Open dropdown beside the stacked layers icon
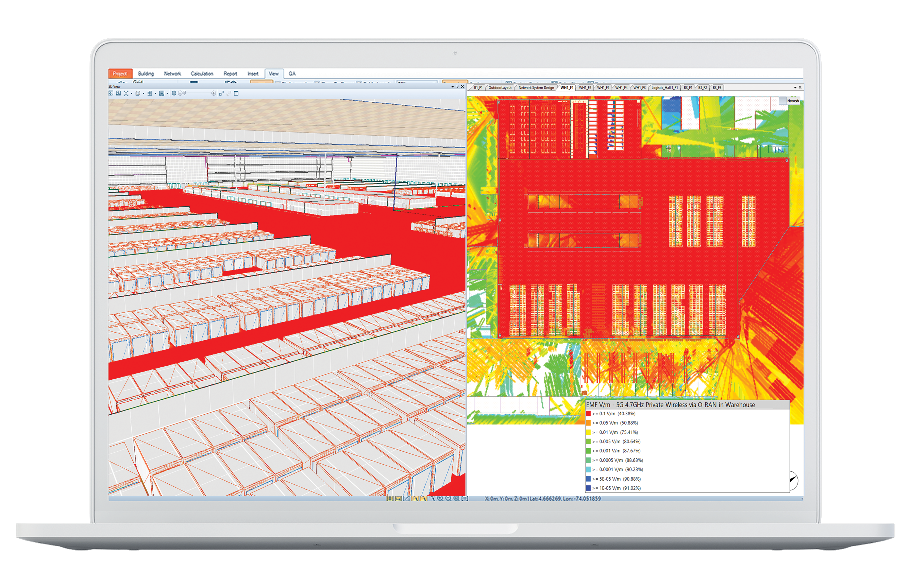Image resolution: width=911 pixels, height=588 pixels. point(143,93)
